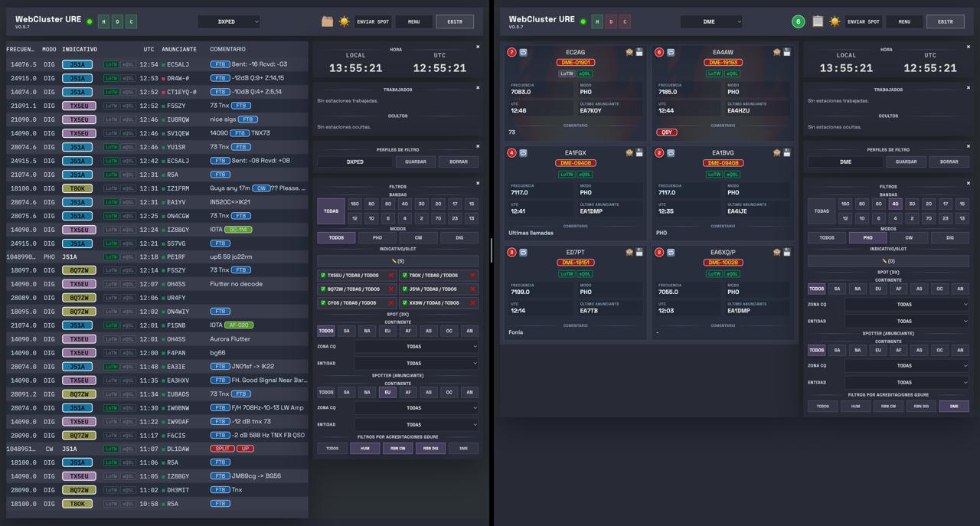Click the save disk icon on EC2AG card
Viewport: 980px width, 526px height.
pyautogui.click(x=639, y=52)
